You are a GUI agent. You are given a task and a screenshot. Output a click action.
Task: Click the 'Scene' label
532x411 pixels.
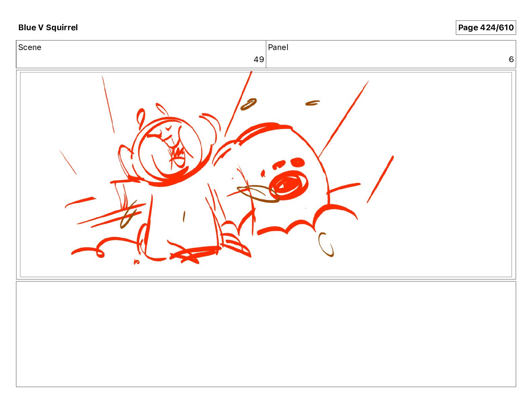tap(30, 47)
